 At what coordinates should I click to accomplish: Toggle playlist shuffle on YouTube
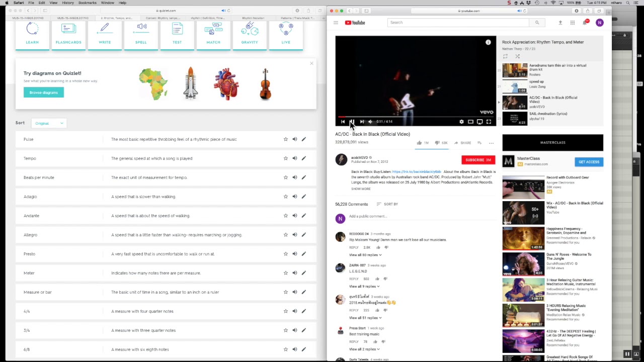tap(517, 56)
